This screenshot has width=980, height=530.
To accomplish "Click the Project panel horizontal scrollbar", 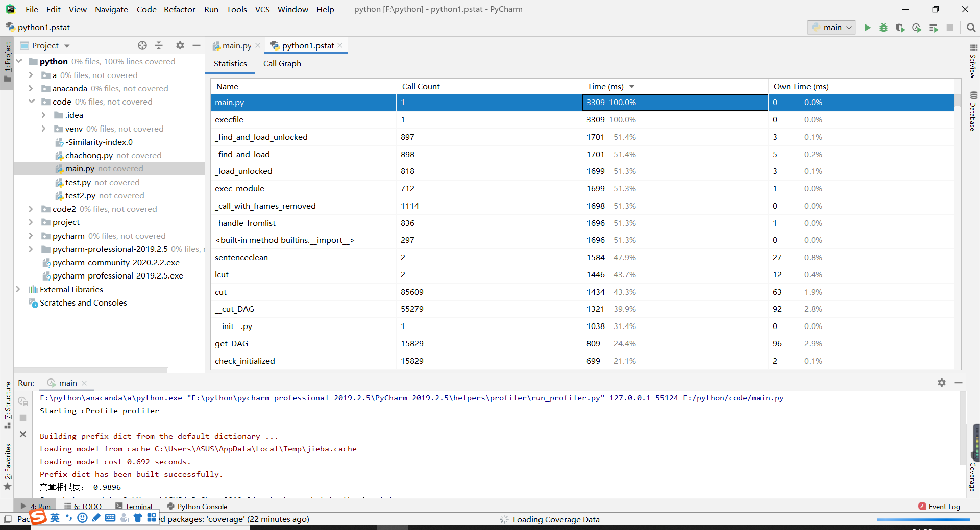I will [x=91, y=370].
